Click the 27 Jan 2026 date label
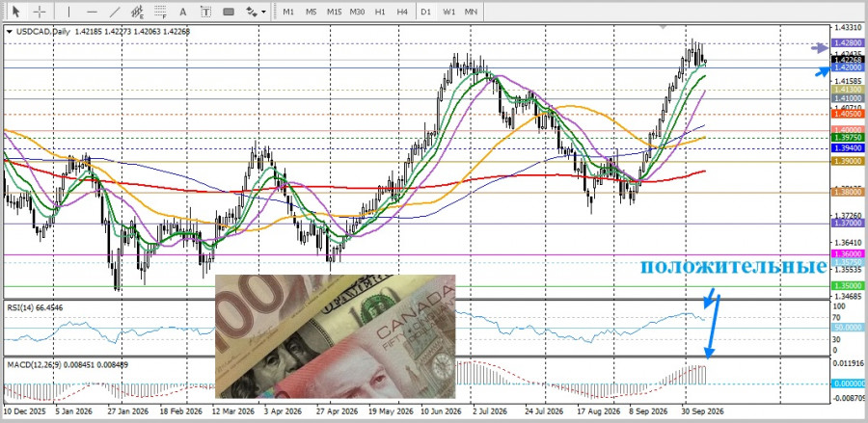This screenshot has width=868, height=423. click(x=128, y=412)
